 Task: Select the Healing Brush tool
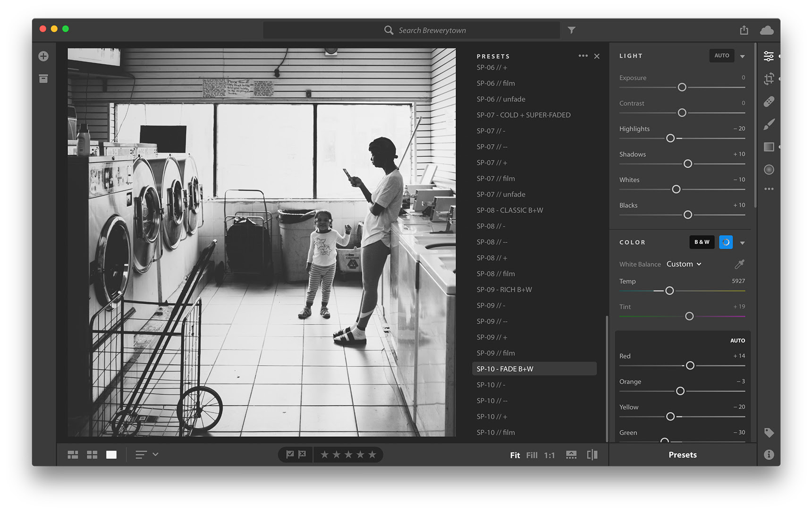769,102
